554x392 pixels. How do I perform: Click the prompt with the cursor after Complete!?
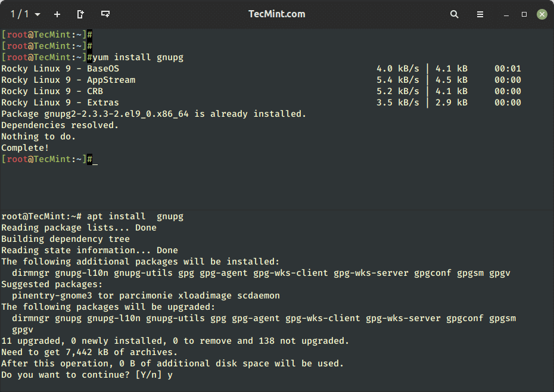click(49, 159)
